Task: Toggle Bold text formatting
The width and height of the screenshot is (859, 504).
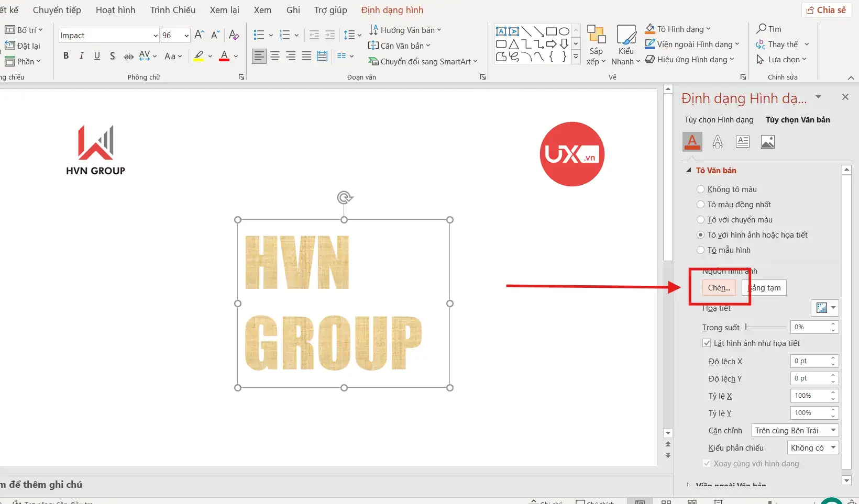Action: click(66, 56)
